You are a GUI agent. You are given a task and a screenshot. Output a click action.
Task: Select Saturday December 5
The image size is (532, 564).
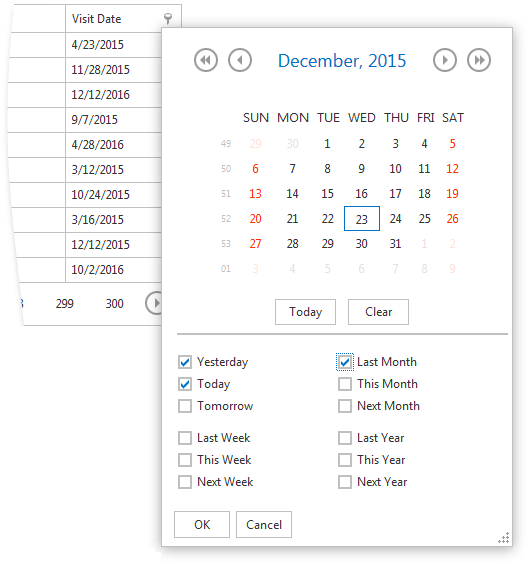453,144
